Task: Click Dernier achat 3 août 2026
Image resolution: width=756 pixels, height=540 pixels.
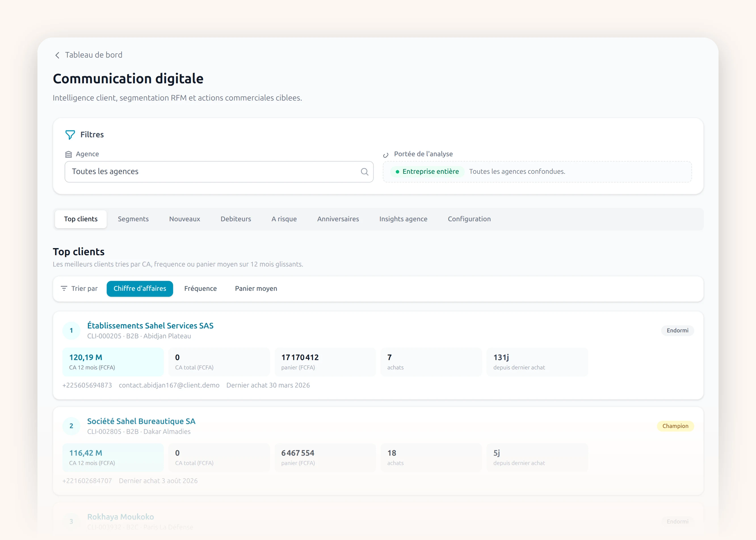Action: tap(158, 481)
